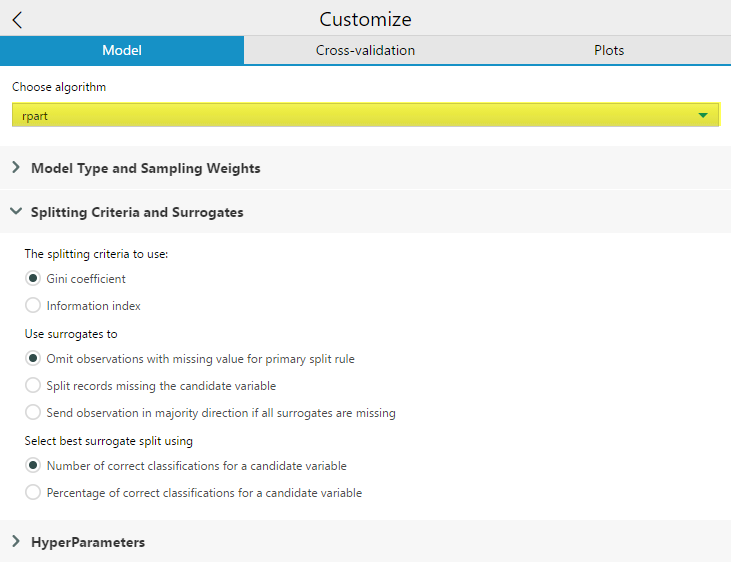Open the Plots tab

click(609, 50)
